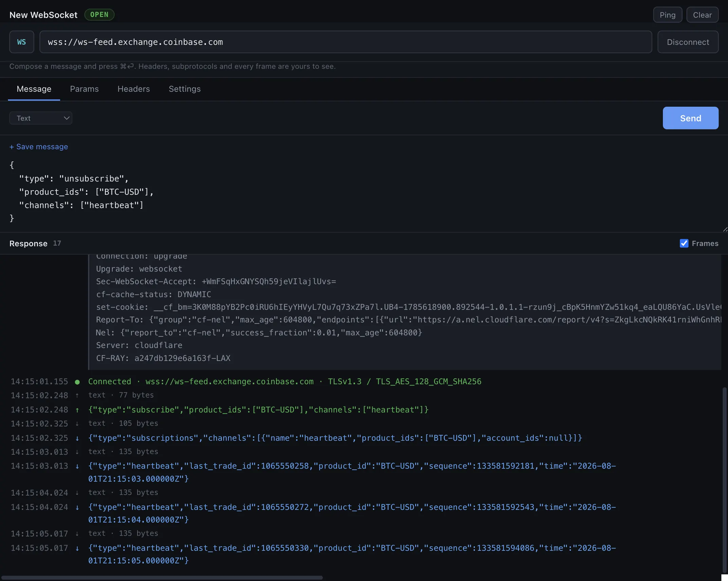Click the vertical scrollbar of the response log
The width and height of the screenshot is (728, 581).
point(725,480)
